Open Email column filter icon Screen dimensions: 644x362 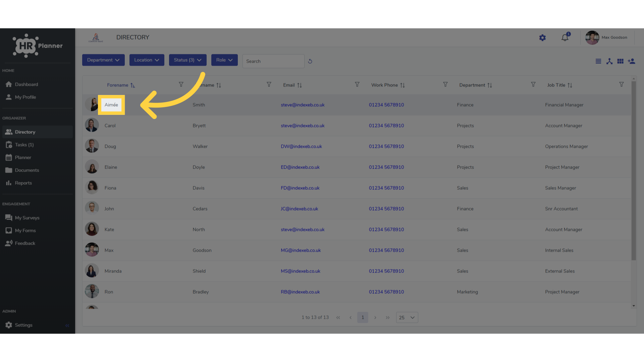point(357,84)
